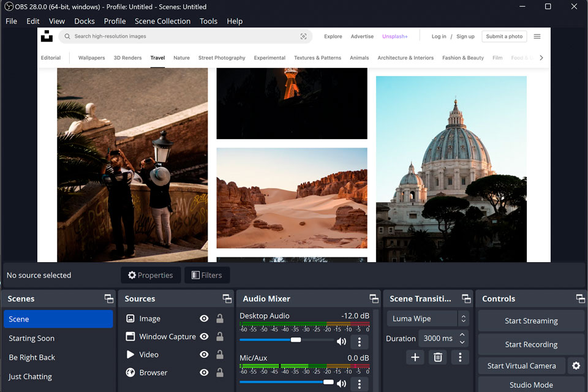Open the Edit menu

click(x=33, y=21)
